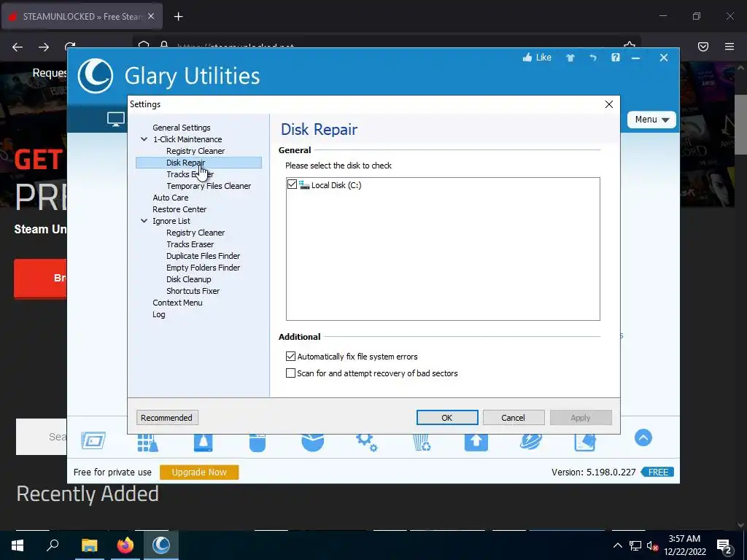
Task: Collapse the Ignore List tree node
Action: (x=144, y=221)
